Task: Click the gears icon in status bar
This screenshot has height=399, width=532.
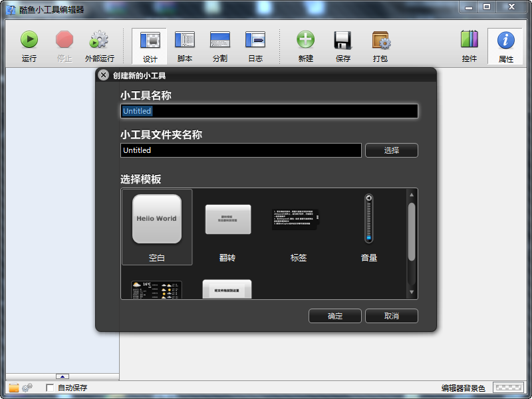Action: [27, 388]
